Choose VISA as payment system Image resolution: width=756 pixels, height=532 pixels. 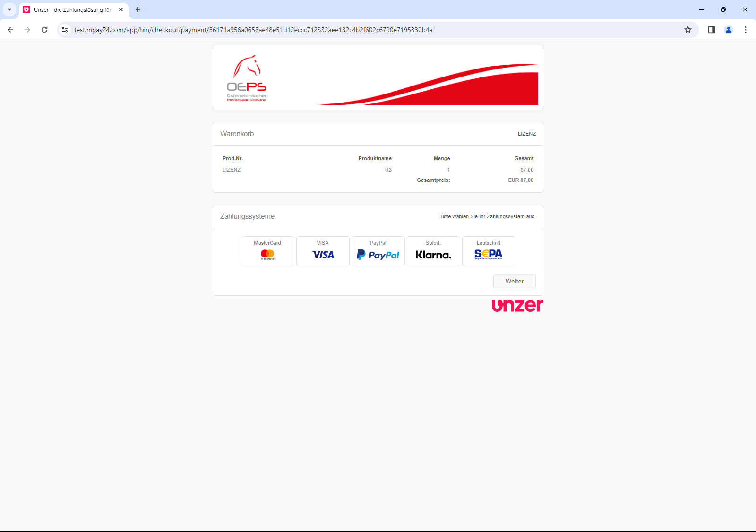323,251
